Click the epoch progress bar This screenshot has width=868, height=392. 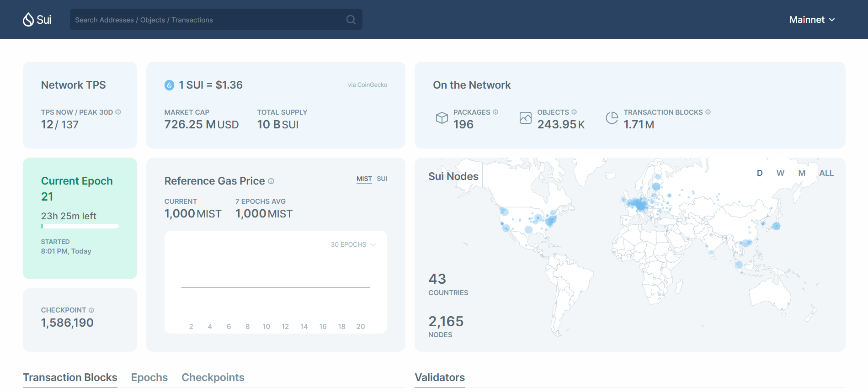click(80, 226)
